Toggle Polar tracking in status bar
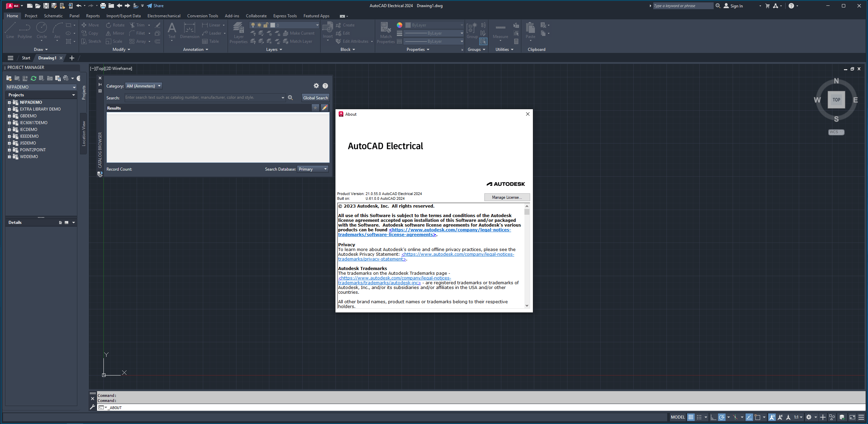 coord(722,417)
